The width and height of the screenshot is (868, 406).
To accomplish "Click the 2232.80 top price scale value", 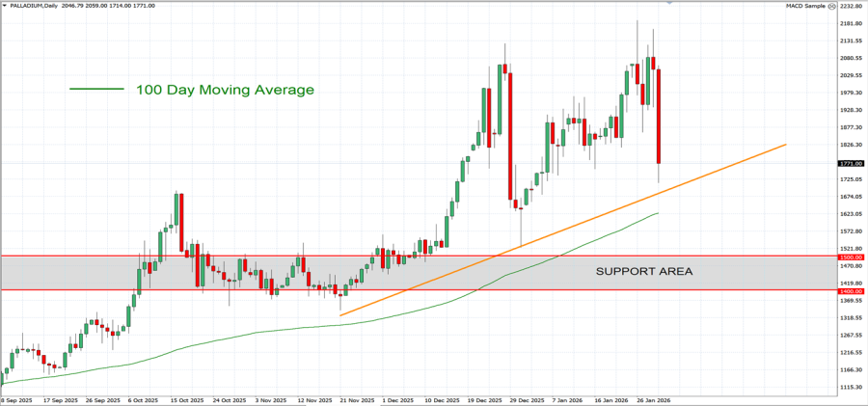I will coord(851,6).
